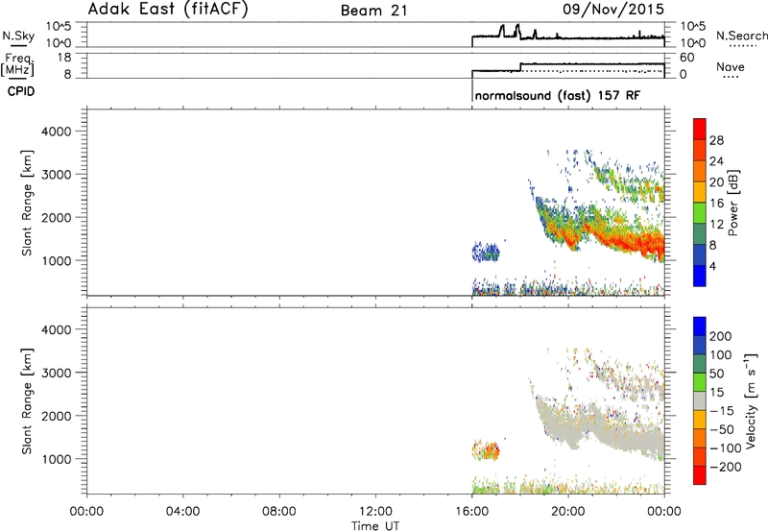Screen dimensions: 768x532
Task: Click the frequency step-up near 18:00 in the Freq plot
Action: [520, 67]
